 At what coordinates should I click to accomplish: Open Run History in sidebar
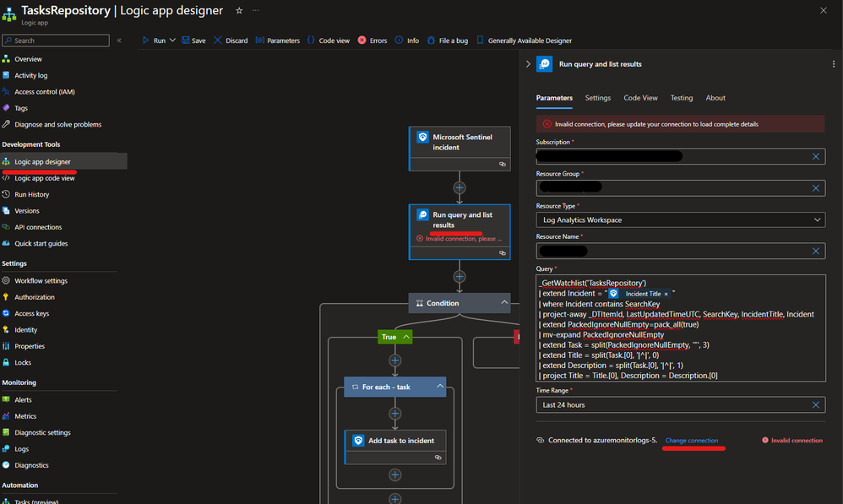tap(32, 194)
